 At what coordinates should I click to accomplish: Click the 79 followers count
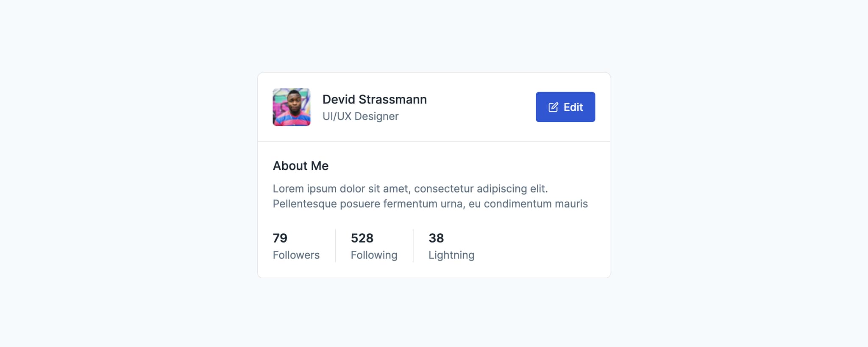[x=280, y=238]
